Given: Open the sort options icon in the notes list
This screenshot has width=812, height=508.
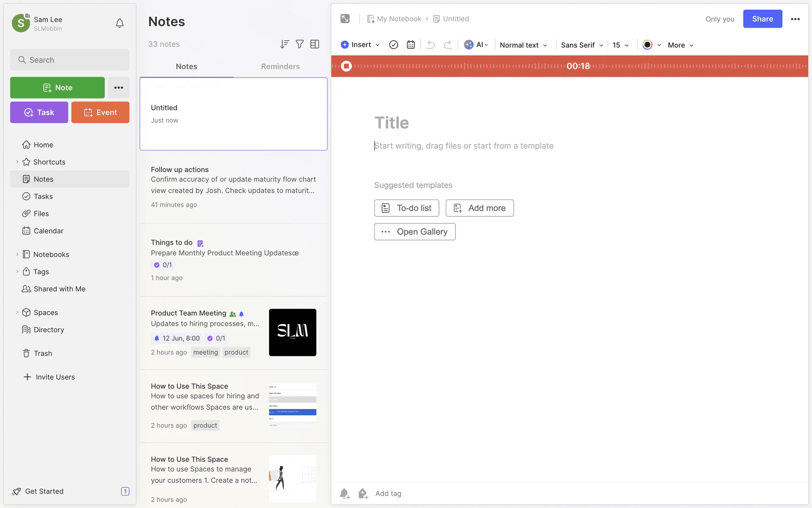Looking at the screenshot, I should (x=285, y=44).
